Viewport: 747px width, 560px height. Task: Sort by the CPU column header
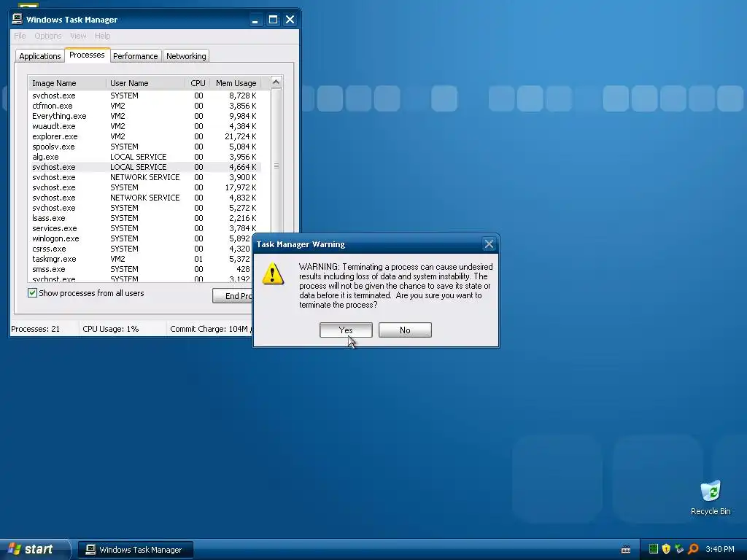[198, 83]
